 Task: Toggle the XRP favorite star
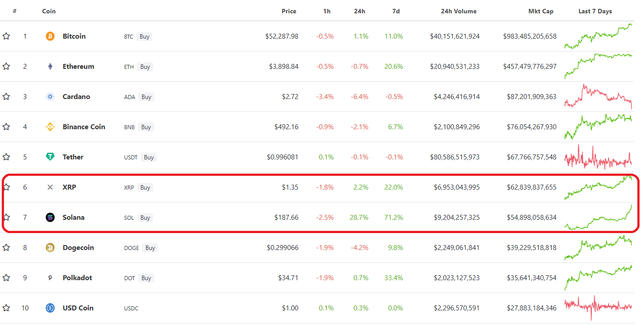[x=6, y=187]
